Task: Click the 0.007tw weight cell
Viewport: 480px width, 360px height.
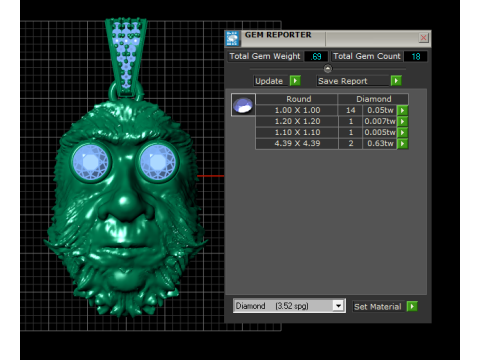Action: point(380,121)
